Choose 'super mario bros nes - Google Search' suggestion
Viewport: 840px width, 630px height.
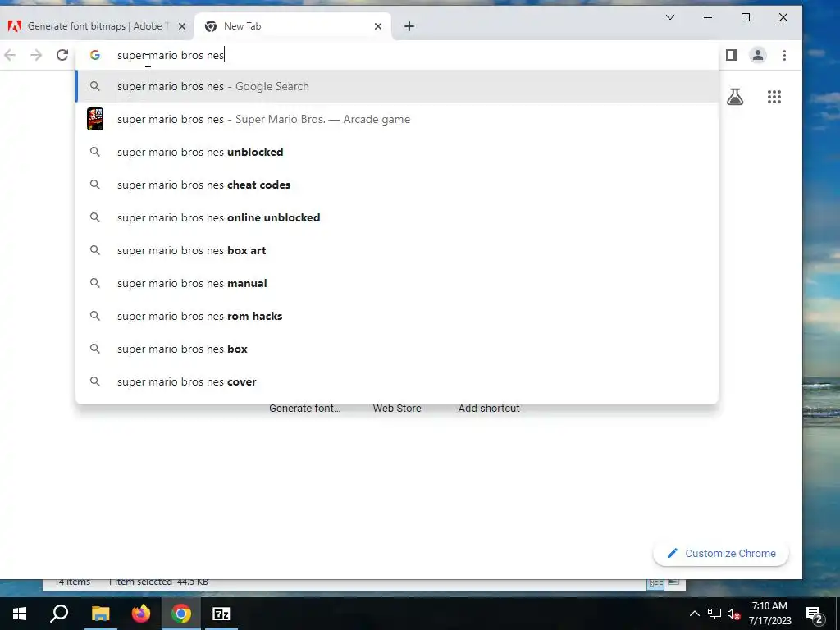pyautogui.click(x=397, y=86)
